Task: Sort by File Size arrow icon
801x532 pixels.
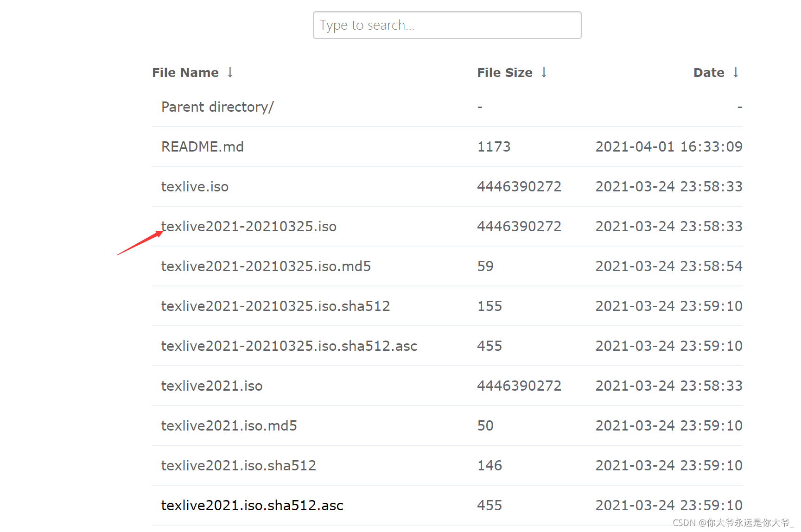Action: point(544,72)
